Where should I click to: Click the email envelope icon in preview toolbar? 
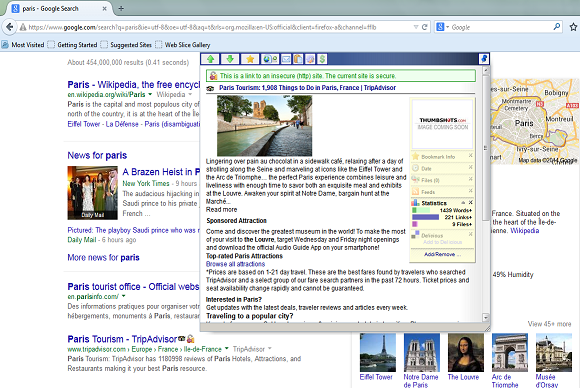pos(286,59)
